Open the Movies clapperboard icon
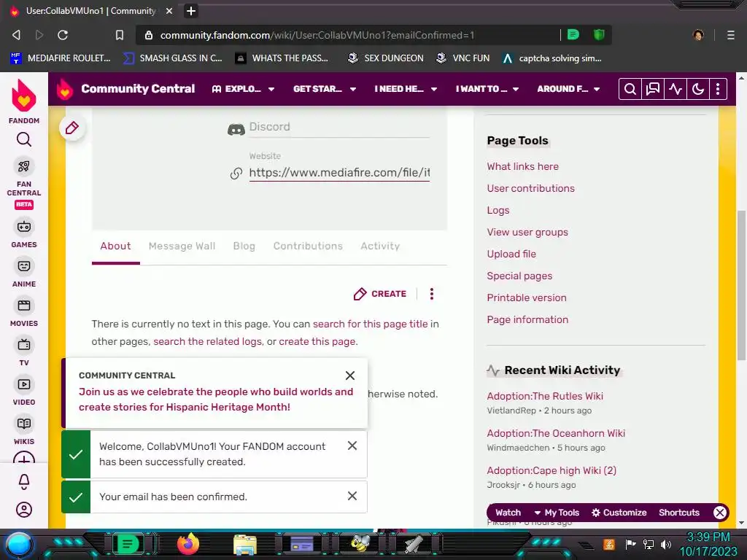The image size is (747, 560). click(x=24, y=306)
